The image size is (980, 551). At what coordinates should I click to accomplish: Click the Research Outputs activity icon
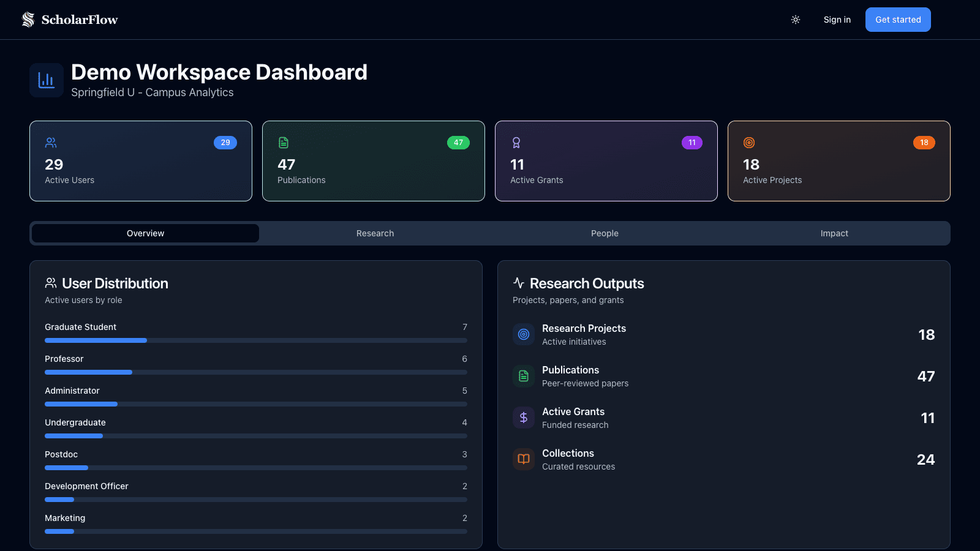click(519, 283)
